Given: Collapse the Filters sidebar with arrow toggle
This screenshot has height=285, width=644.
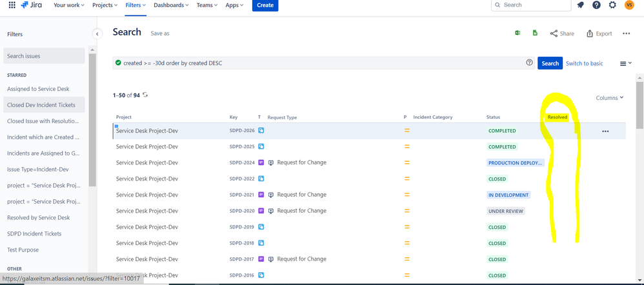Looking at the screenshot, I should click(x=97, y=34).
